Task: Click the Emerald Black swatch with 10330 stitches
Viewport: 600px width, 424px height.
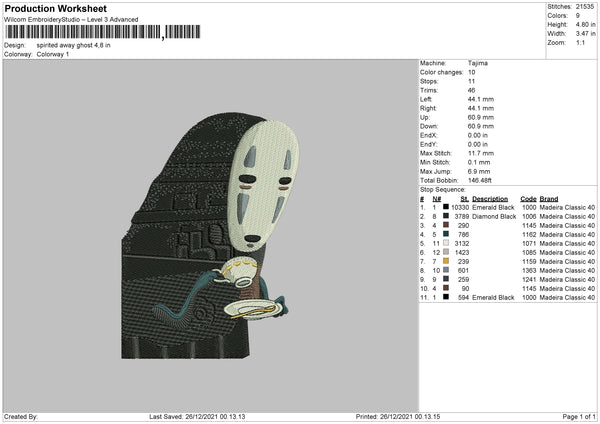Action: (x=446, y=207)
